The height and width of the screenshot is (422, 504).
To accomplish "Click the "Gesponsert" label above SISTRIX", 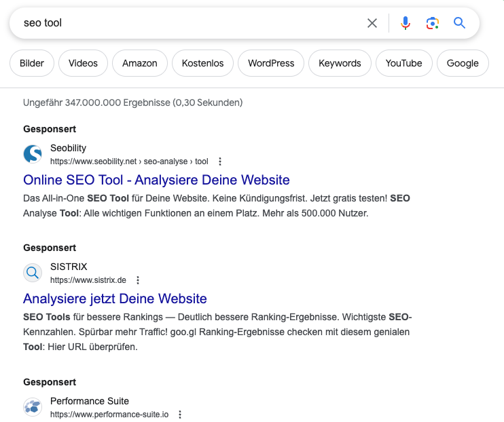I will click(50, 248).
